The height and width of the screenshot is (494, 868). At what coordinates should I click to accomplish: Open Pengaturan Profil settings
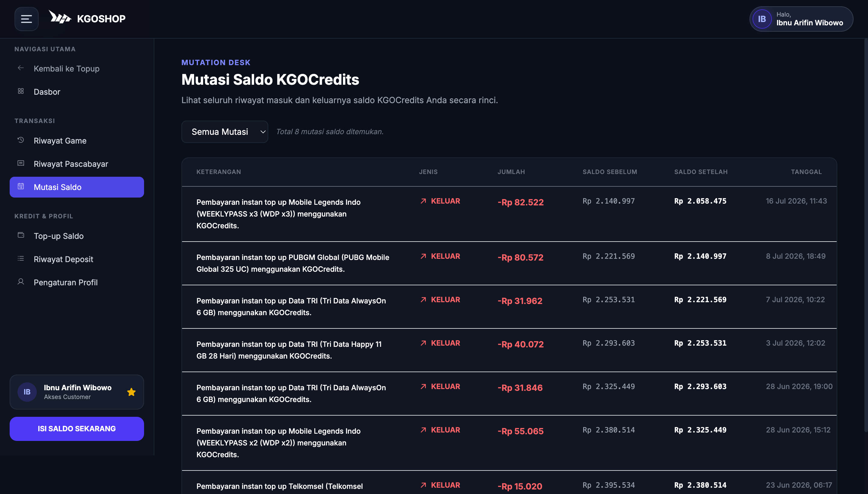(77, 282)
